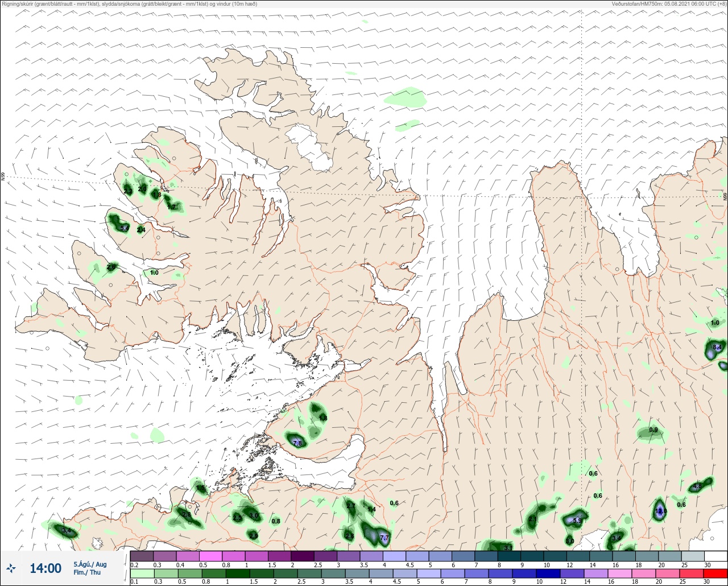Image resolution: width=728 pixels, height=586 pixels.
Task: Click the 7.8 precipitation value on the map
Action: tap(297, 443)
